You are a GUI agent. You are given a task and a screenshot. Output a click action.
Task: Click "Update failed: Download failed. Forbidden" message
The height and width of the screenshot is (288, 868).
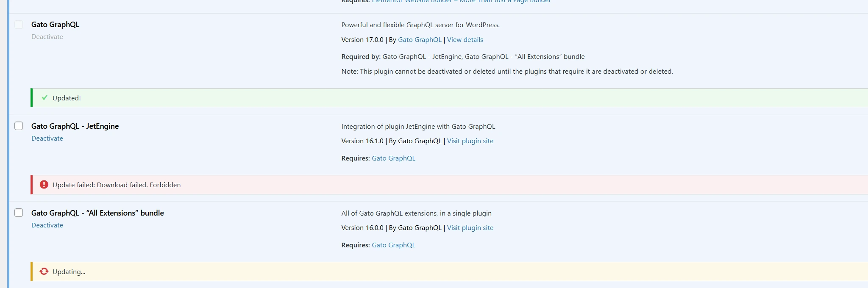(117, 185)
